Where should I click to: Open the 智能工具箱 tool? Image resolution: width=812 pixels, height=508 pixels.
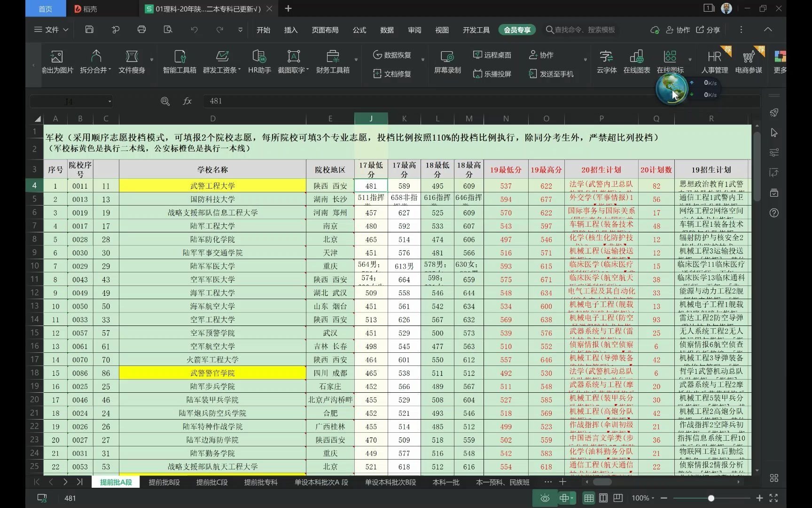(x=180, y=62)
